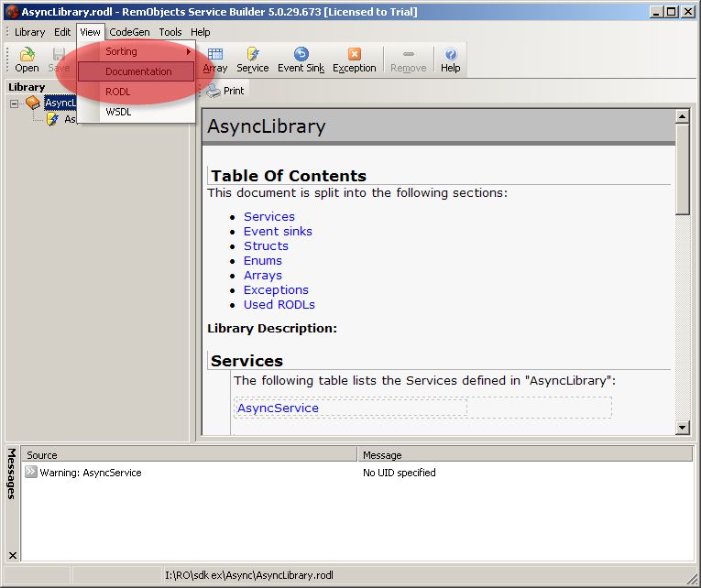Click the documentation scroll down arrow
The width and height of the screenshot is (701, 588).
click(683, 427)
